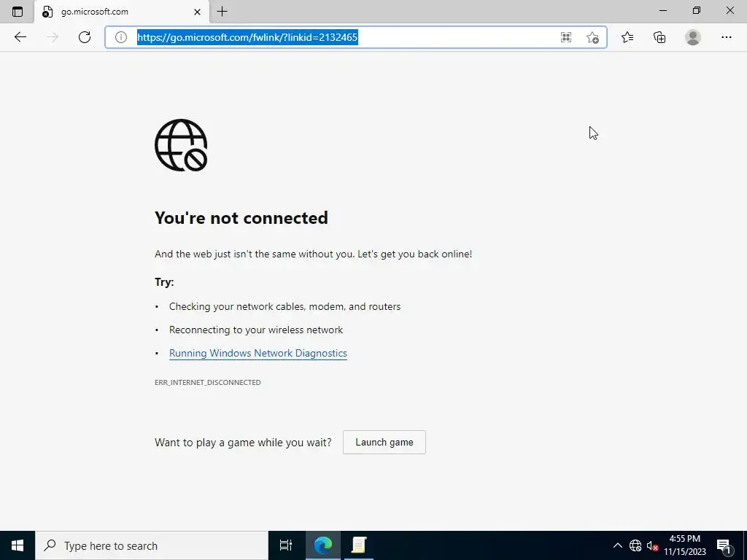
Task: Open Microsoft Edge taskbar icon
Action: (322, 545)
